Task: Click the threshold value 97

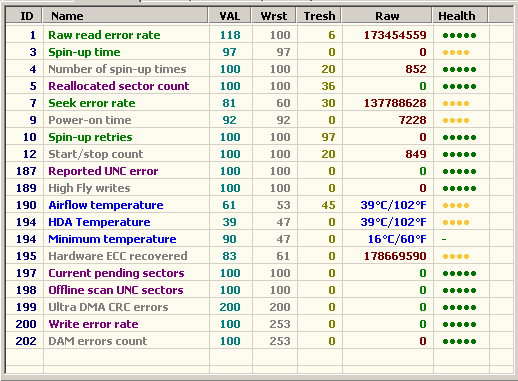Action: coord(328,137)
